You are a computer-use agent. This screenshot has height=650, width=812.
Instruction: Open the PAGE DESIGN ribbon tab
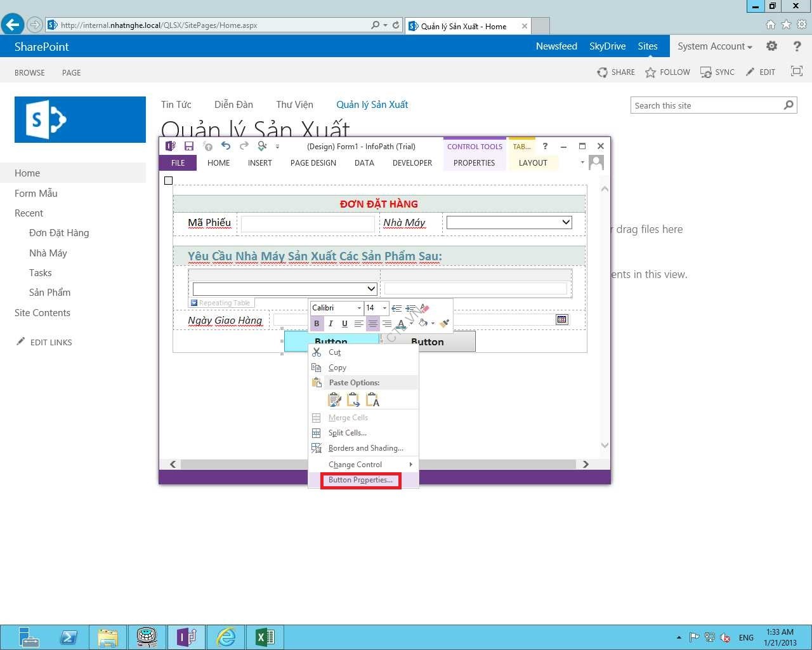313,163
